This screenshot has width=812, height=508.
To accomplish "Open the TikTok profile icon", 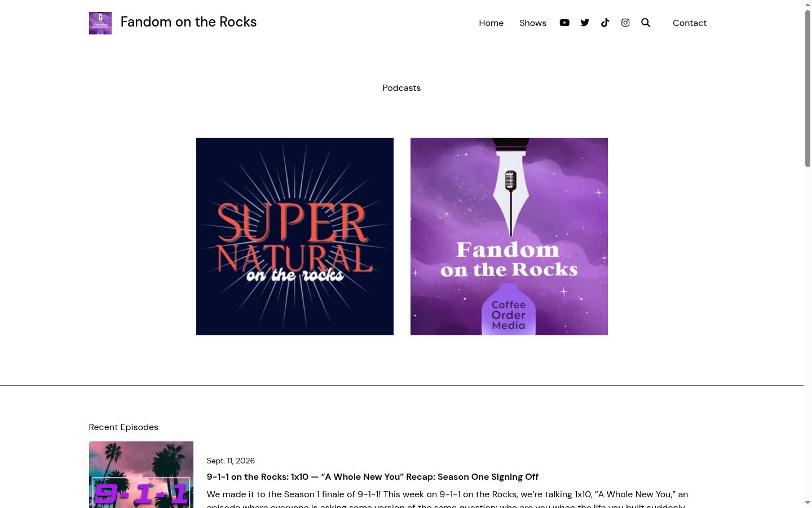I will tap(605, 23).
